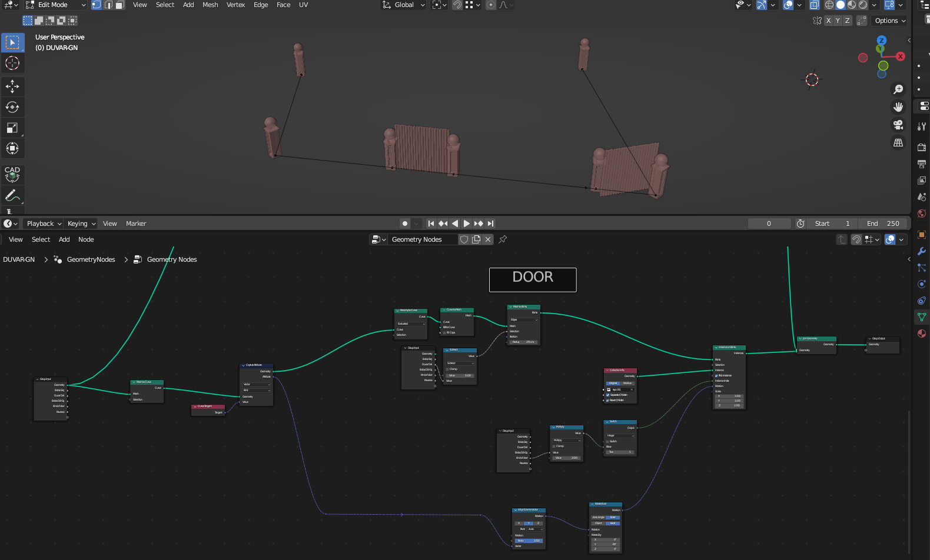Select the Scale tool
Viewport: 930px width, 560px height.
pos(12,128)
